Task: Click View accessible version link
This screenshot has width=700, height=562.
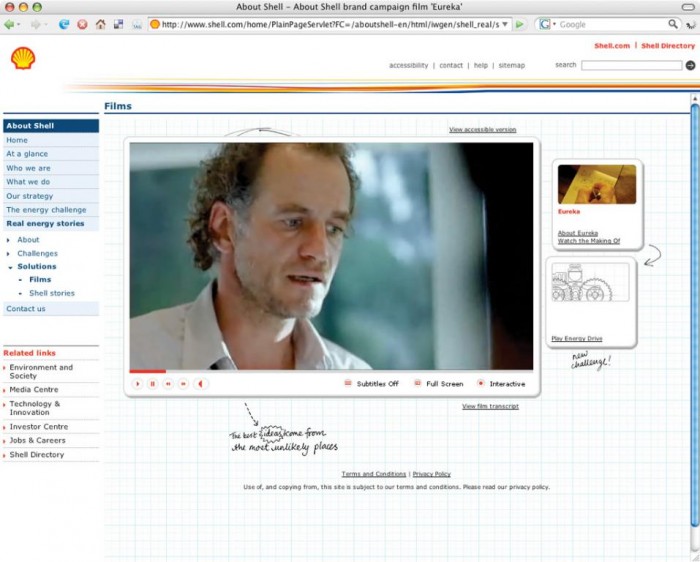Action: [x=483, y=129]
